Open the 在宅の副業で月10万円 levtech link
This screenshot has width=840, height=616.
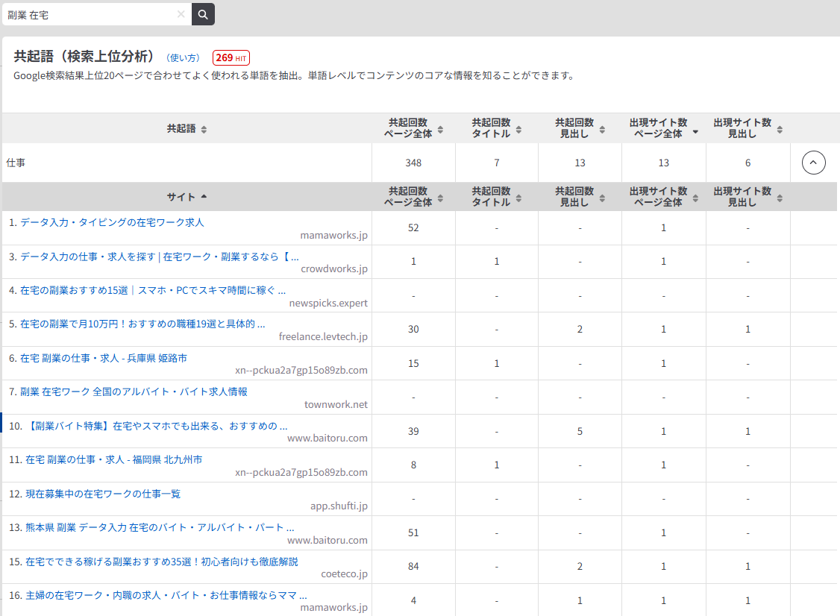click(x=137, y=324)
